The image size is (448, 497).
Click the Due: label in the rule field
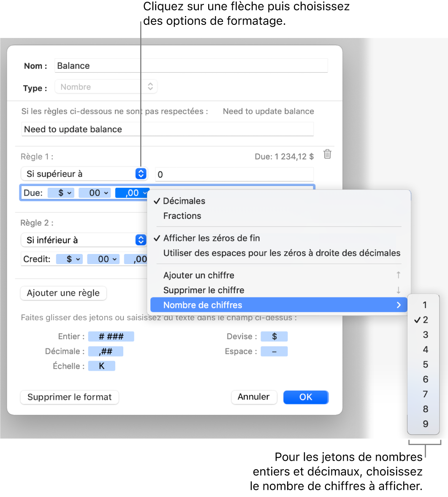[33, 193]
